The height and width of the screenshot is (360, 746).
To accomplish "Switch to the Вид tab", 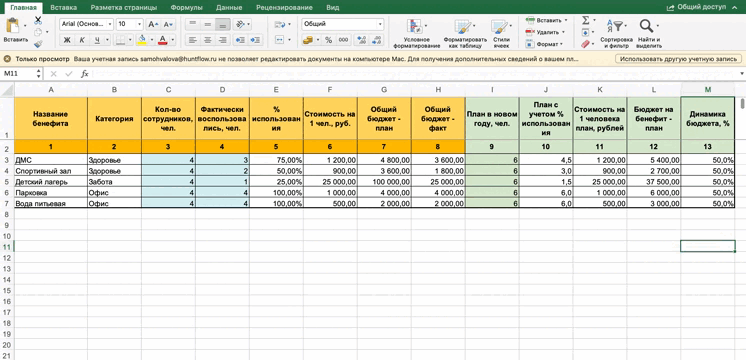I will pos(333,8).
